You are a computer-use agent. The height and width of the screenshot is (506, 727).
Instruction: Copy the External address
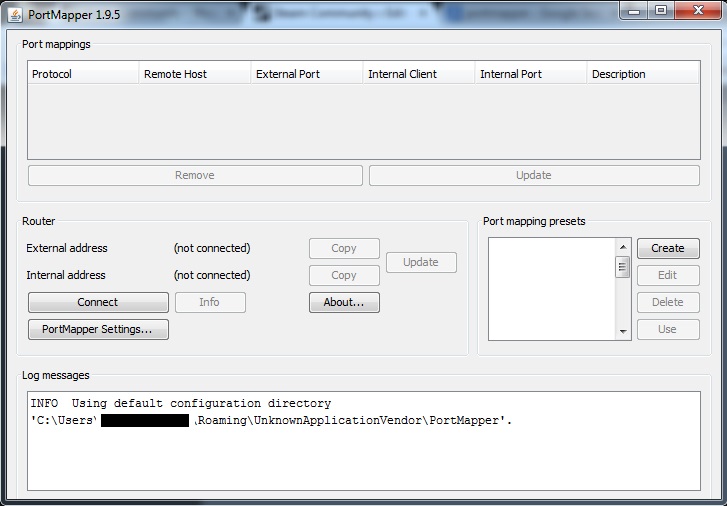[344, 249]
